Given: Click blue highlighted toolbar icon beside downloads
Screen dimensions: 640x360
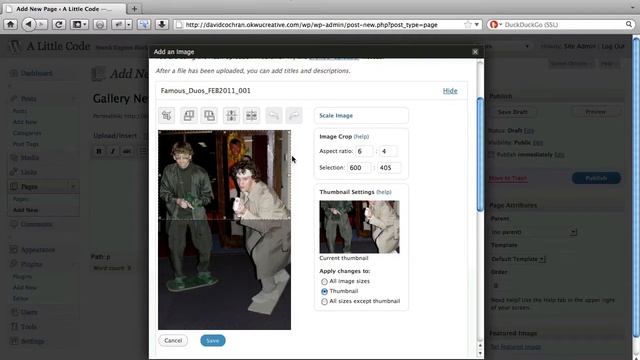Looking at the screenshot, I should pos(143,24).
